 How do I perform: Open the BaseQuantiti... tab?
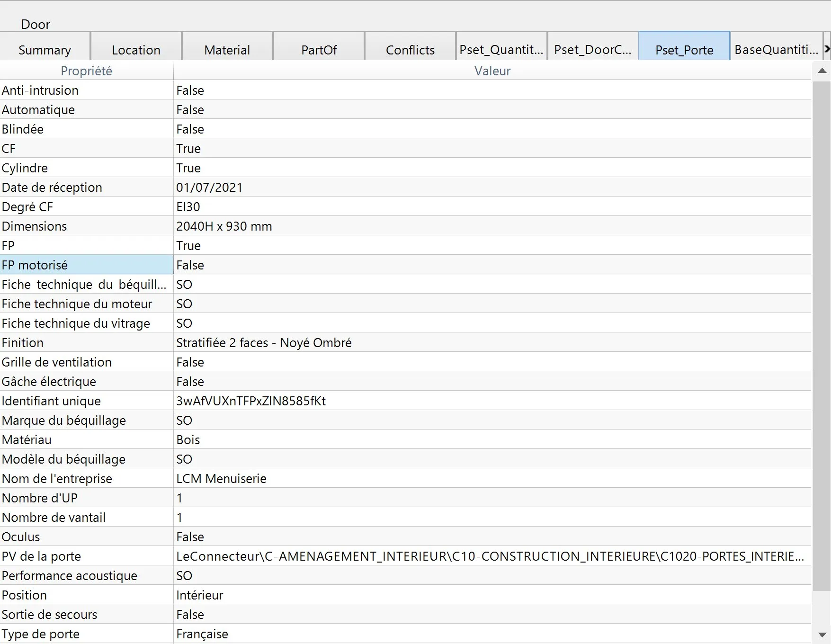click(x=777, y=47)
